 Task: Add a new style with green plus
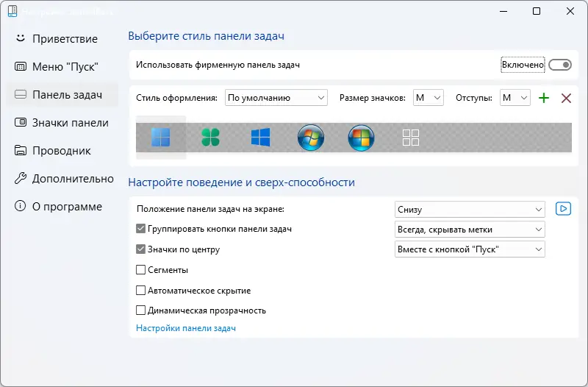point(544,98)
